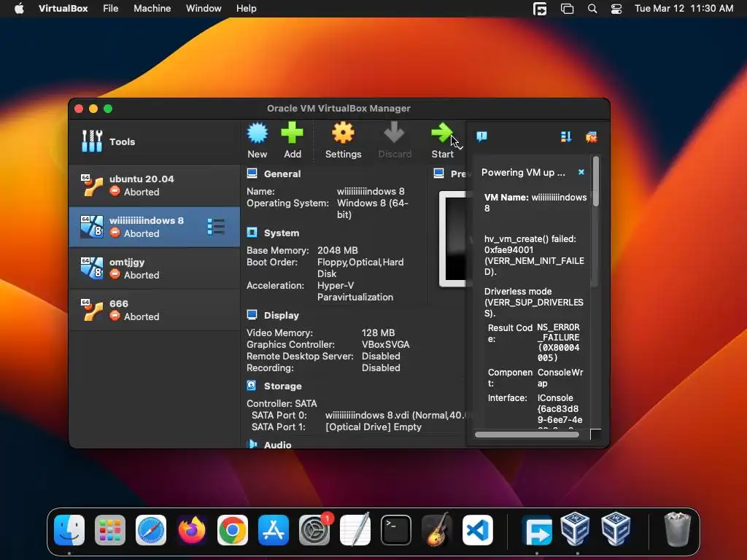Open the Window menu
The image size is (747, 560).
coord(204,9)
